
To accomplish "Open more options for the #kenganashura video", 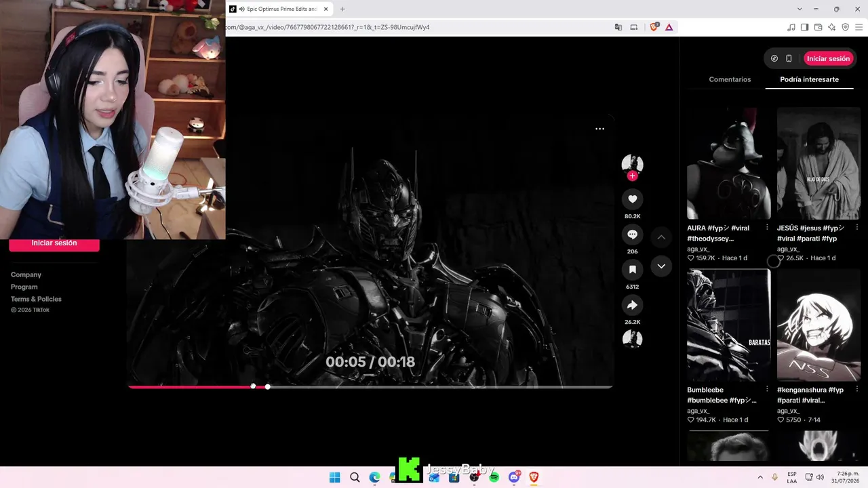I will pos(856,390).
